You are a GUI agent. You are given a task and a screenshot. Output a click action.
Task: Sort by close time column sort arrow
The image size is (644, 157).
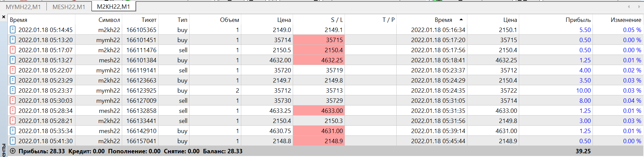[x=461, y=20]
